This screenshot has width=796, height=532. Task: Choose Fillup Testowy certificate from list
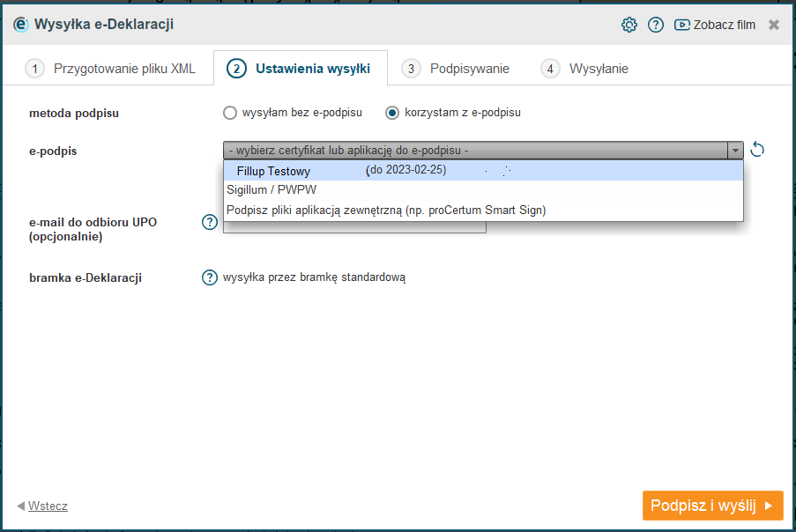coord(483,170)
